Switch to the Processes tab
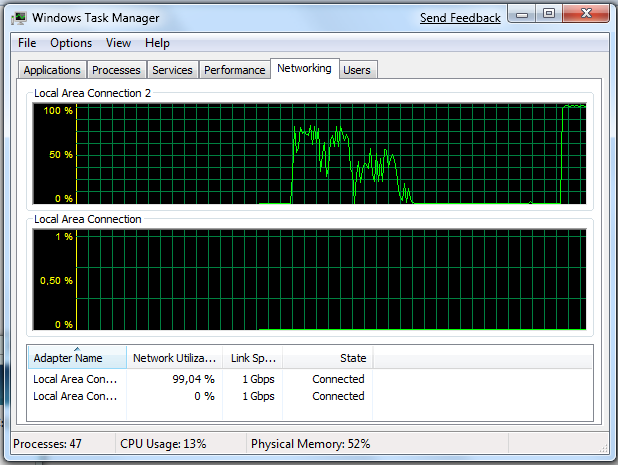The height and width of the screenshot is (466, 619). [116, 70]
